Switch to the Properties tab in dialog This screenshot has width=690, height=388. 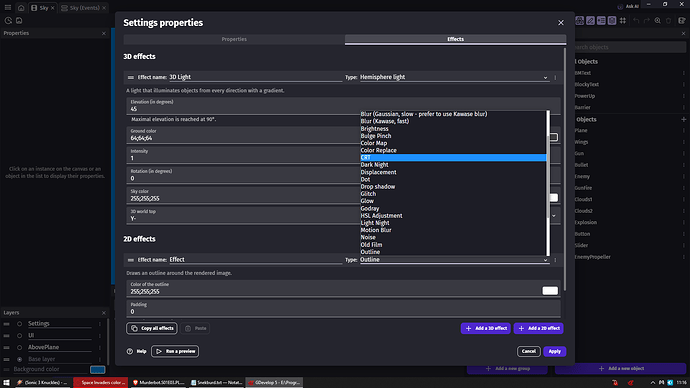[234, 39]
